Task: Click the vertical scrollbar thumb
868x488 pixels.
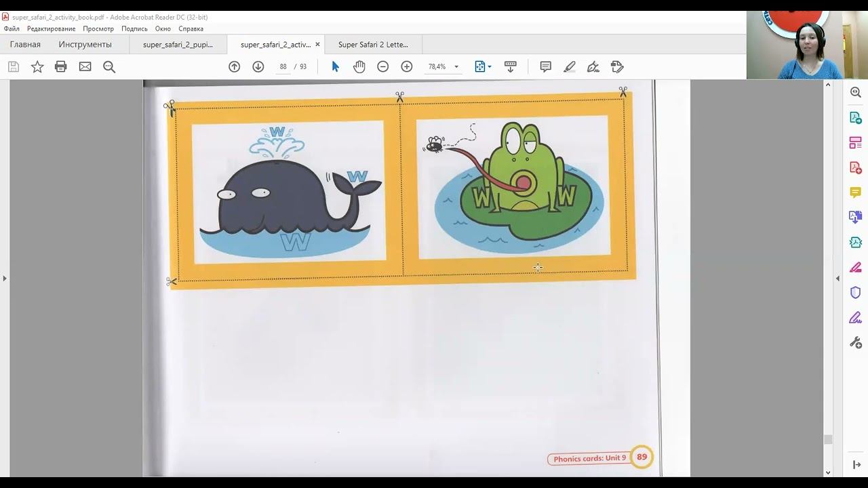Action: 828,440
